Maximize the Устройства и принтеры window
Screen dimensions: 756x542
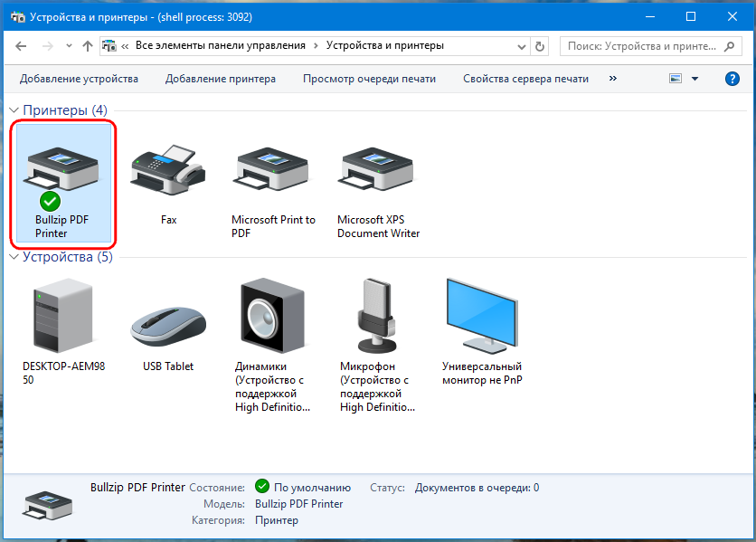tap(690, 17)
